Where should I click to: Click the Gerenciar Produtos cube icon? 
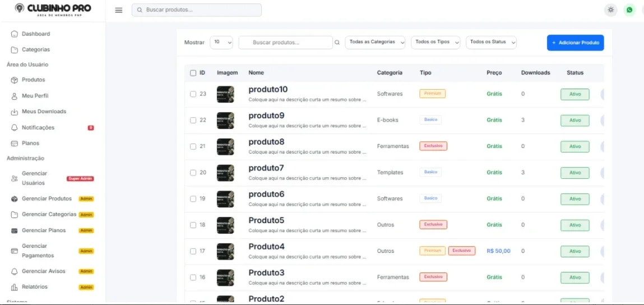tap(15, 199)
